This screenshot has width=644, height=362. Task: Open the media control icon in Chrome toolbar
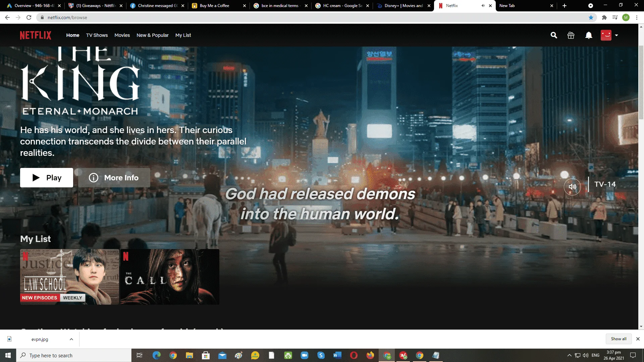[615, 17]
